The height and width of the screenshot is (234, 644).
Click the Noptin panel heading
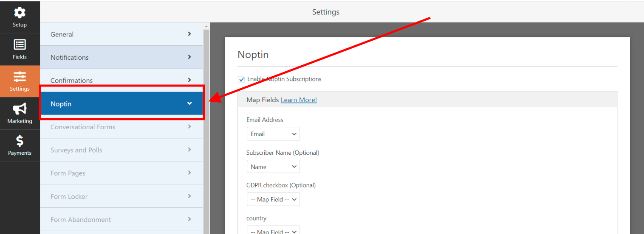(253, 55)
